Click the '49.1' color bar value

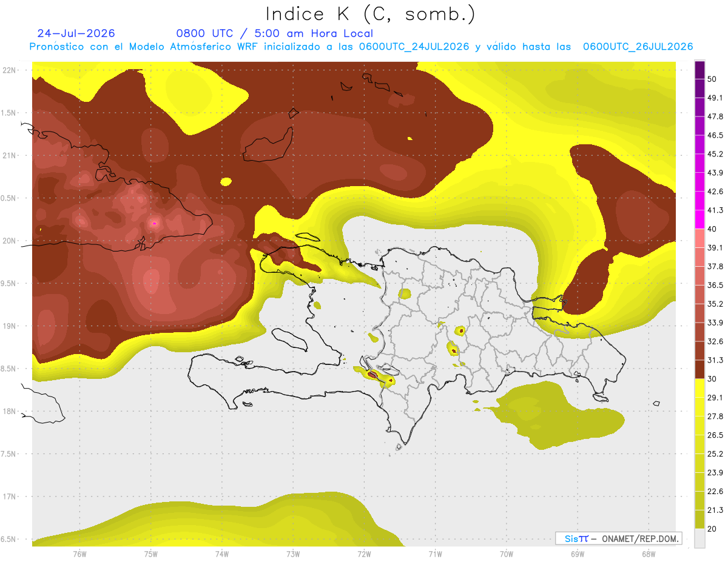[715, 98]
